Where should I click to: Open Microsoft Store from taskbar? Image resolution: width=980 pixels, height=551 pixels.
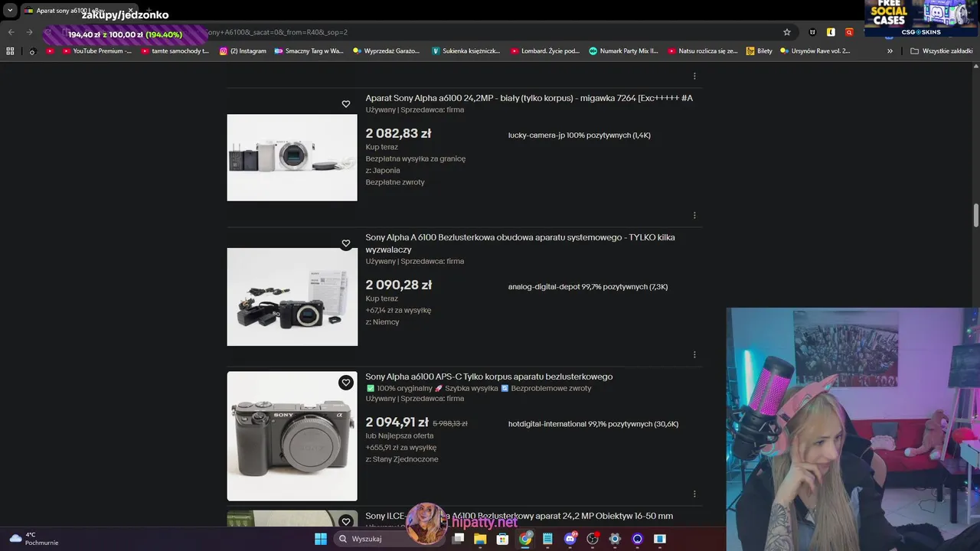coord(502,539)
